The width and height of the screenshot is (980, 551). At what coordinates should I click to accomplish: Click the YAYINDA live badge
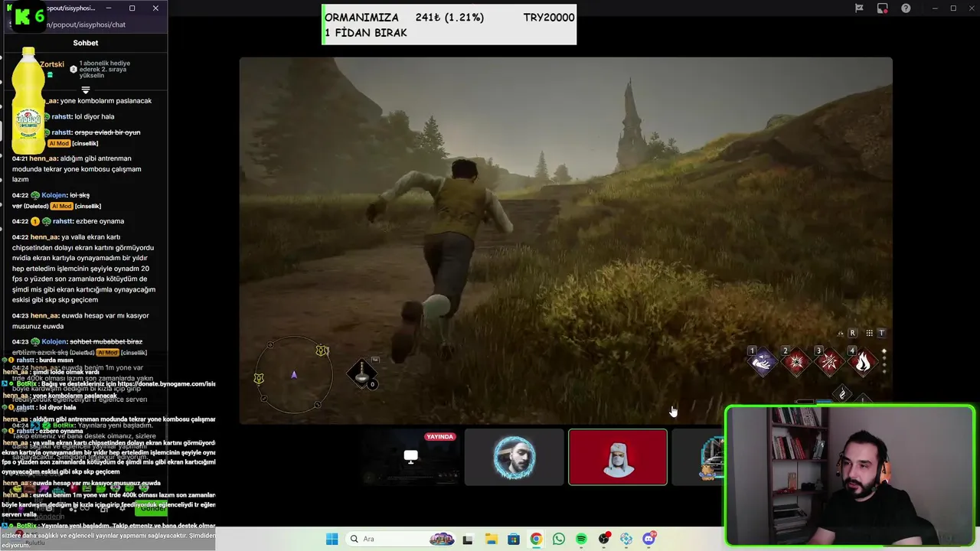point(440,436)
